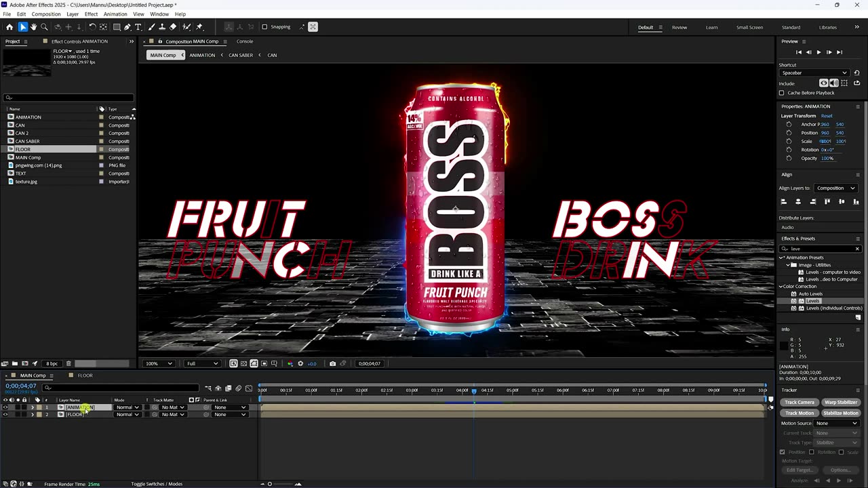Select the Pen tool
Image resolution: width=868 pixels, height=488 pixels.
pos(127,27)
